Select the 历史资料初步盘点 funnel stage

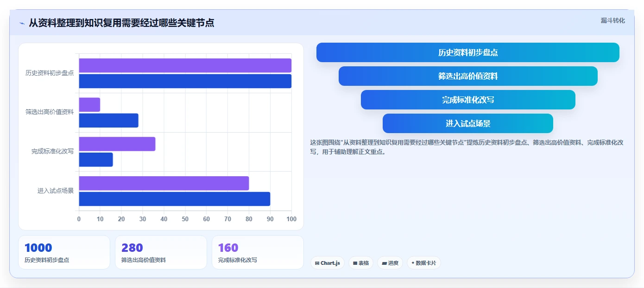[468, 52]
